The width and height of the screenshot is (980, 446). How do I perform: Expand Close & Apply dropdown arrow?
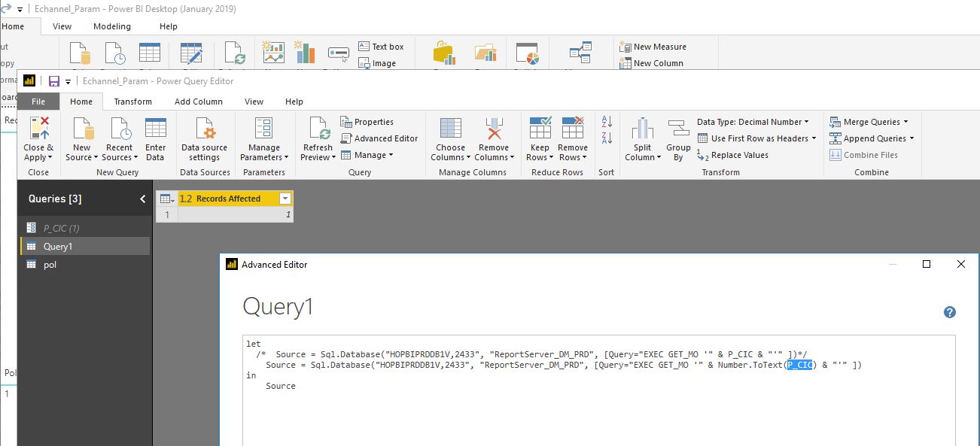tap(50, 158)
